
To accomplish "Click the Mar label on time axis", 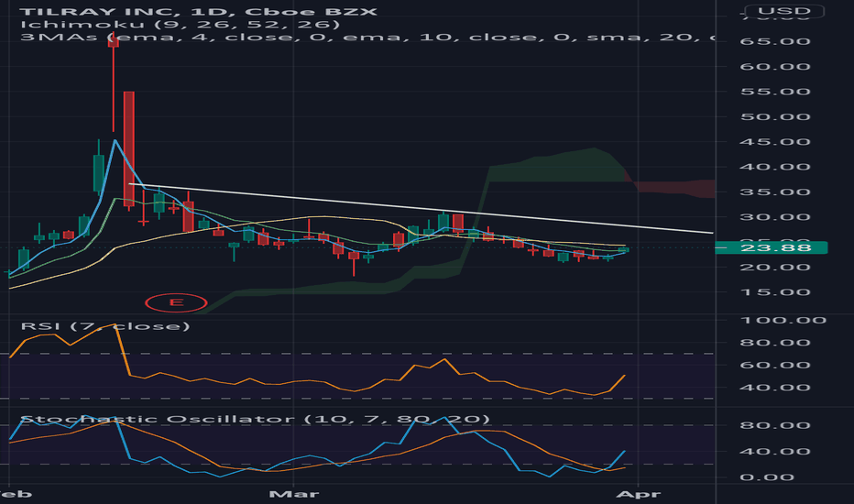I will pyautogui.click(x=294, y=494).
